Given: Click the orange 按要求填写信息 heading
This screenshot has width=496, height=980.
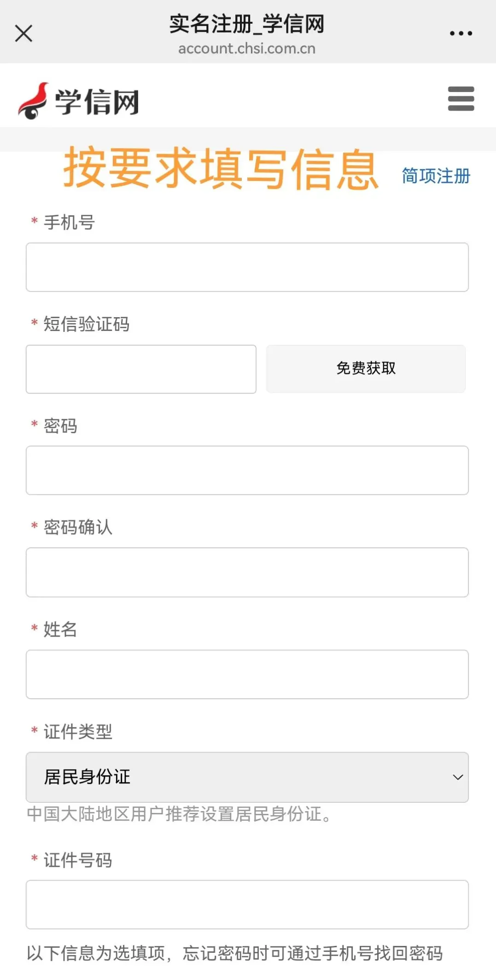Looking at the screenshot, I should coord(221,168).
